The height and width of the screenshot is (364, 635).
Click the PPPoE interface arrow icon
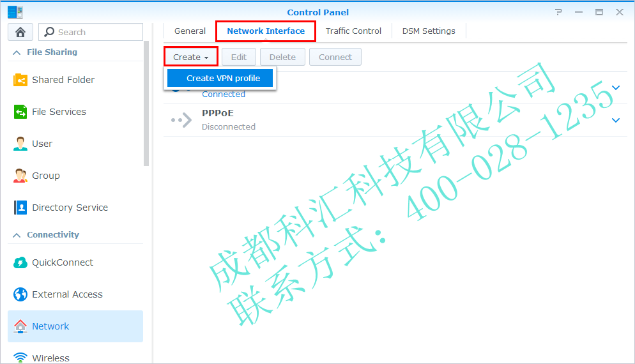point(181,120)
